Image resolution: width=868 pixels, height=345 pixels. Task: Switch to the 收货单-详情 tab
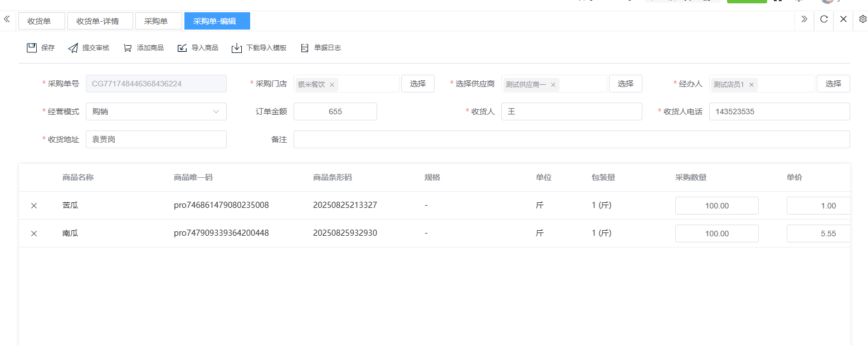pos(100,21)
